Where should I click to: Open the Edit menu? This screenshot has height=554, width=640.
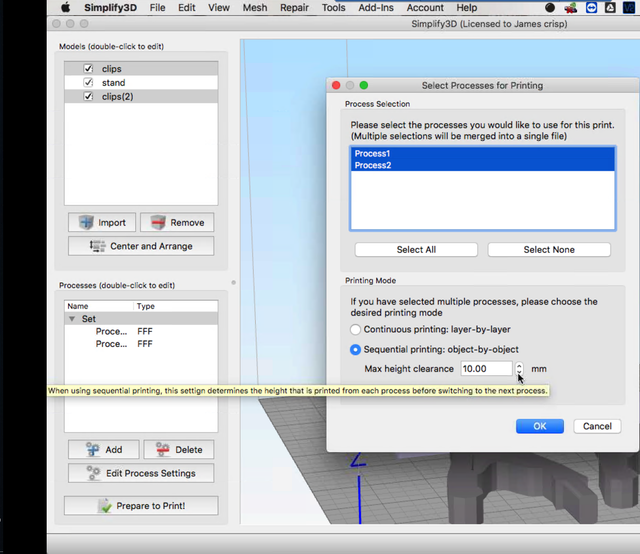coord(187,8)
